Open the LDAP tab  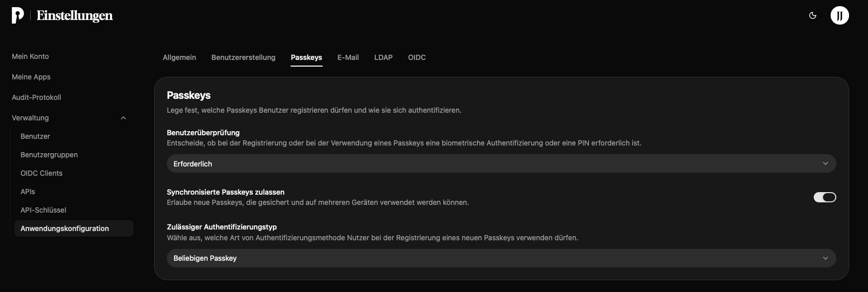pyautogui.click(x=383, y=57)
